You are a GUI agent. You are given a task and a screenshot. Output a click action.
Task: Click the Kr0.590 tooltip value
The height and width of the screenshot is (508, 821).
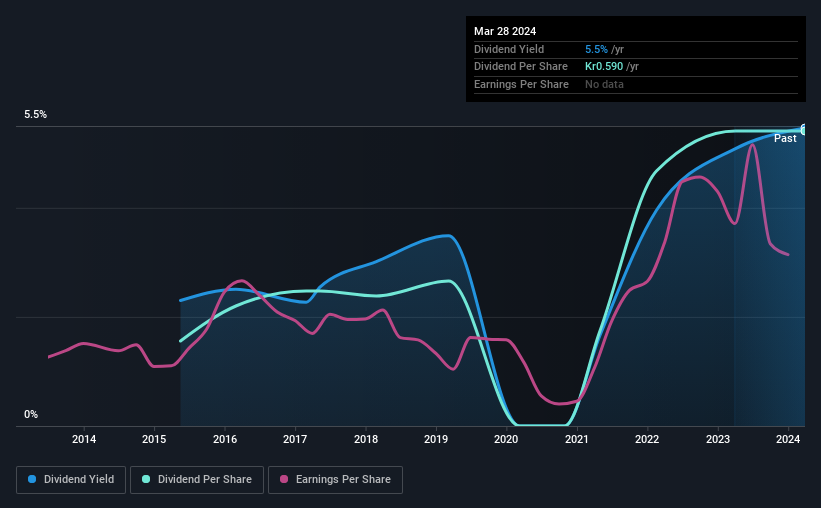tap(604, 67)
